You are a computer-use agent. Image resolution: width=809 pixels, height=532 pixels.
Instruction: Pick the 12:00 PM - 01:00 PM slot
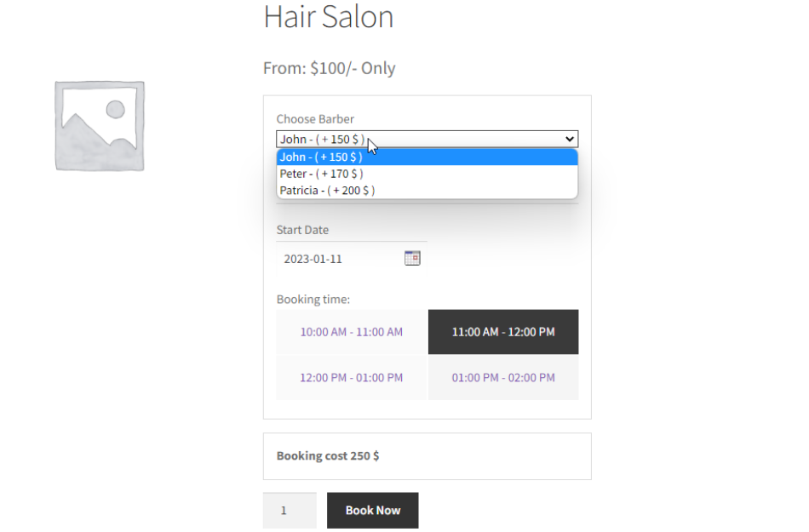coord(351,377)
